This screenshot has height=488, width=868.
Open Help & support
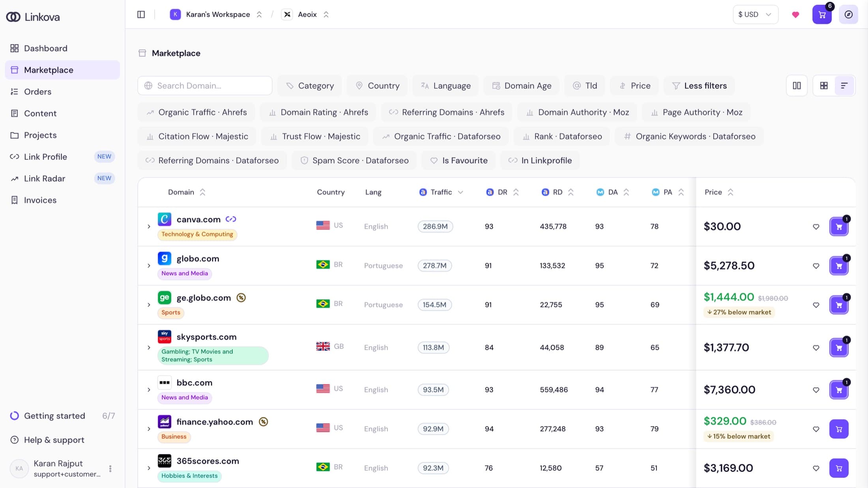point(62,440)
